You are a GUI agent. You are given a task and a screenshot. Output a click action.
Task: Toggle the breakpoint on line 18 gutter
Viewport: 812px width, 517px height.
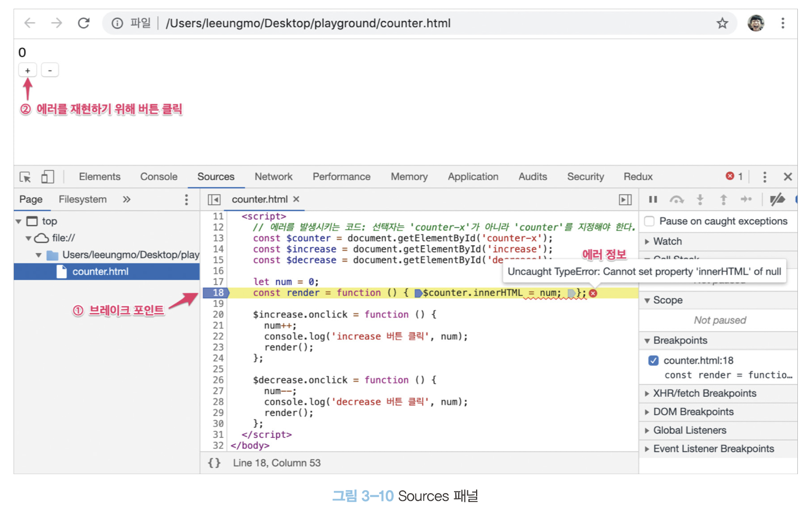tap(216, 293)
